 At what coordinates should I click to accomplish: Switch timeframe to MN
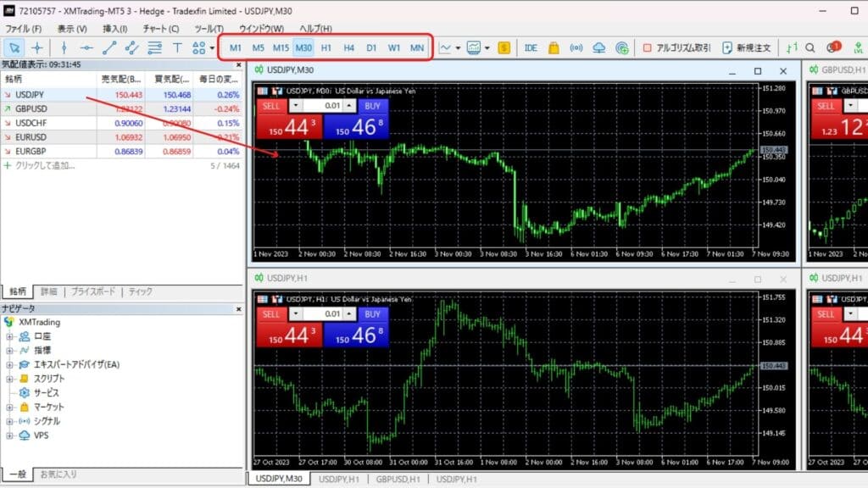[x=417, y=48]
